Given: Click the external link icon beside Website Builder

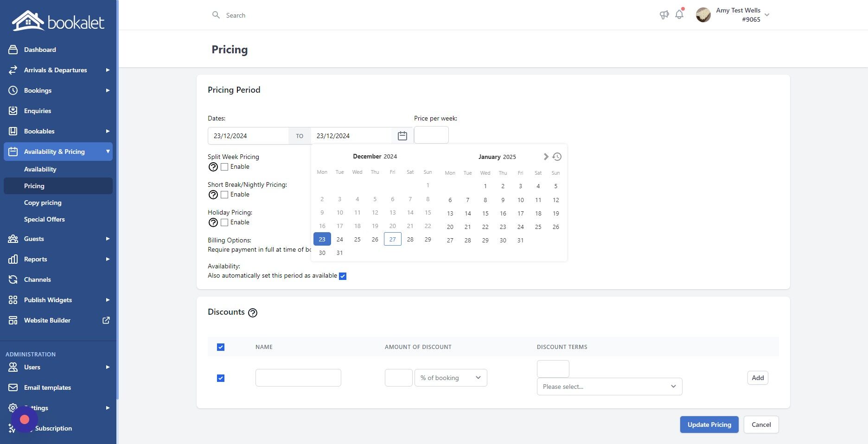Looking at the screenshot, I should click(x=106, y=320).
